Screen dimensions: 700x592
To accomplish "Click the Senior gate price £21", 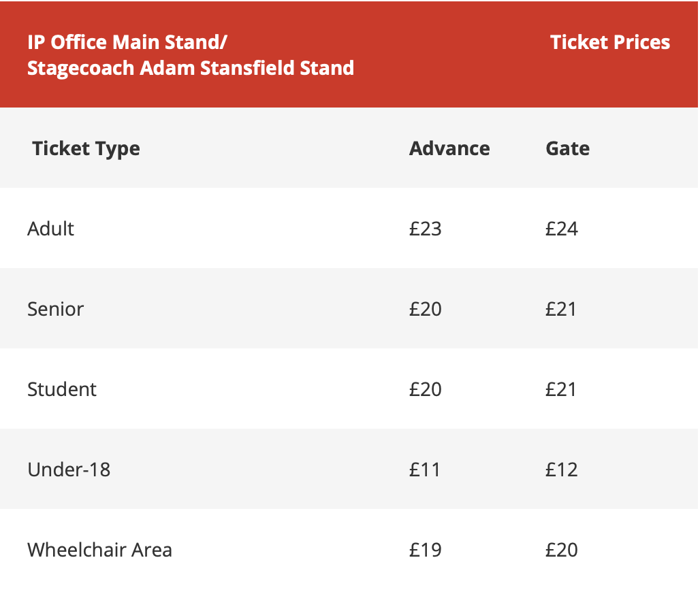I will click(560, 309).
